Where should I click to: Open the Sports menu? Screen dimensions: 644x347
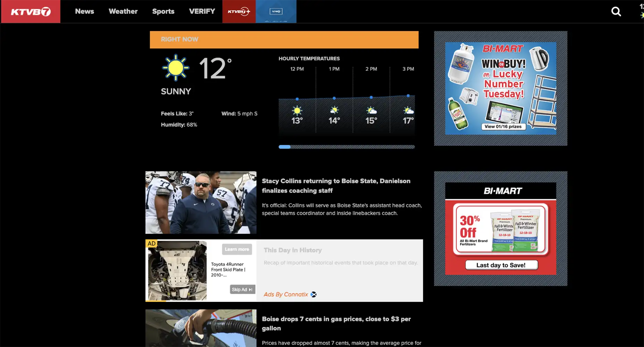click(163, 11)
